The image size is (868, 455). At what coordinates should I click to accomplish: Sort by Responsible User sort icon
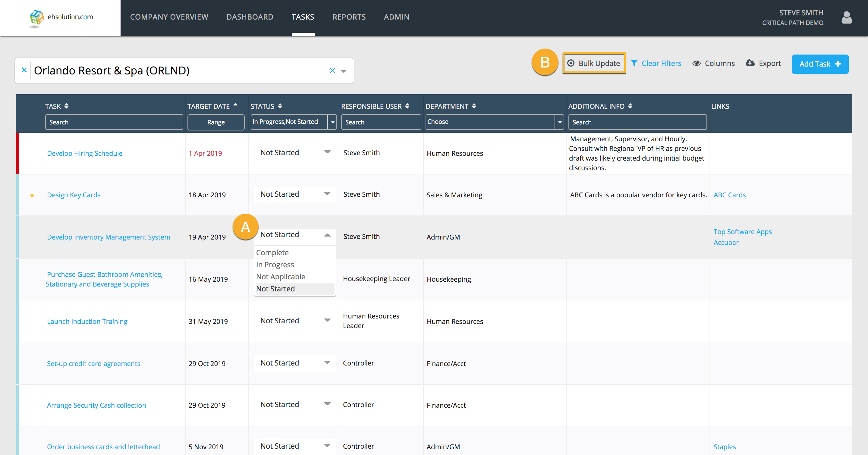pyautogui.click(x=407, y=106)
